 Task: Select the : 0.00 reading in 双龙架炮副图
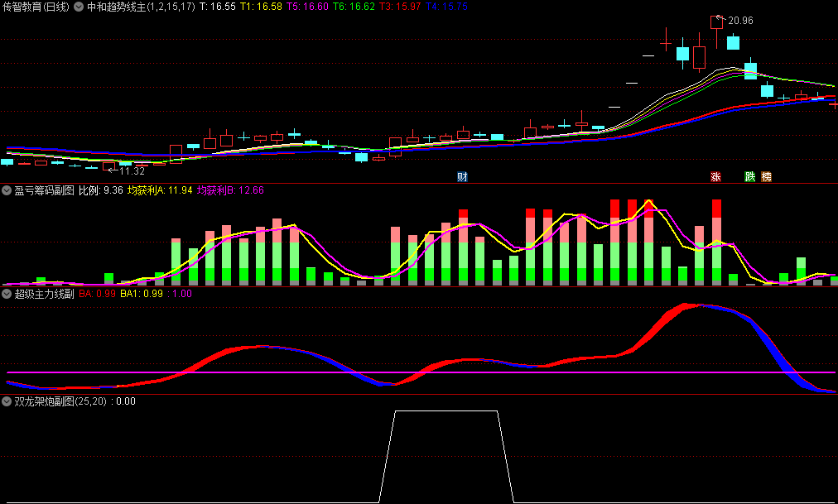tap(123, 401)
